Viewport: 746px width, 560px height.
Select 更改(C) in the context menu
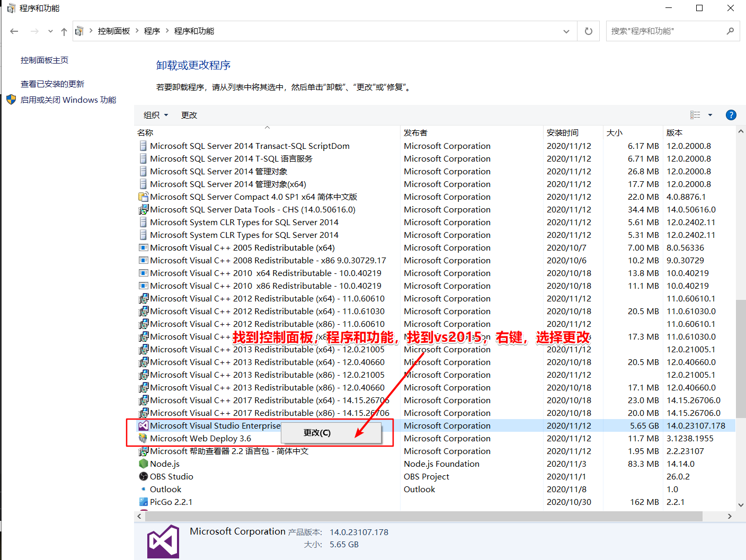click(331, 433)
